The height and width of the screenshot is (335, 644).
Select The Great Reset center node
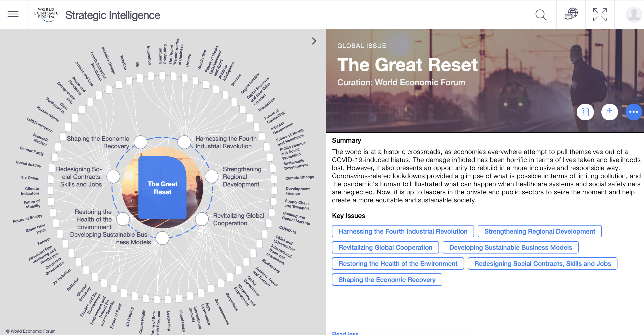(x=162, y=188)
